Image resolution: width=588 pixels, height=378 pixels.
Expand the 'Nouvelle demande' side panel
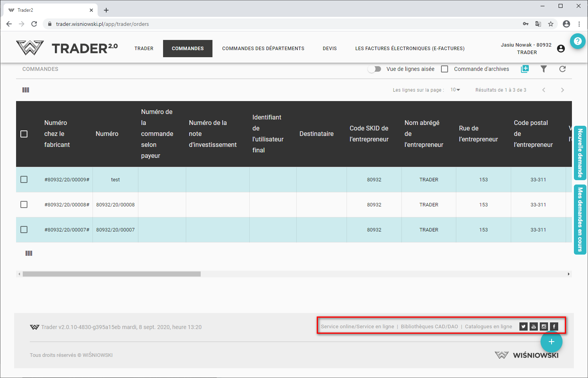[x=580, y=153]
